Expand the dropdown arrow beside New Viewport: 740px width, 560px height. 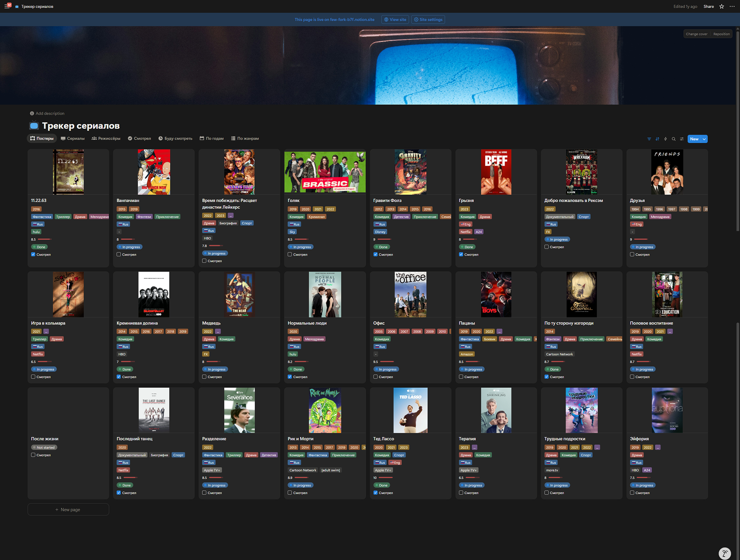[704, 139]
